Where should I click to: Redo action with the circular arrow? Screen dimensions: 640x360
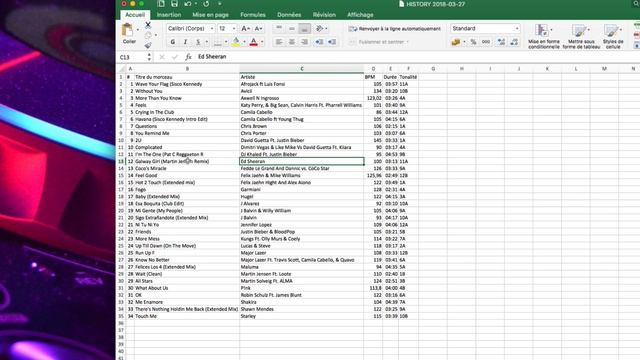[x=206, y=4]
